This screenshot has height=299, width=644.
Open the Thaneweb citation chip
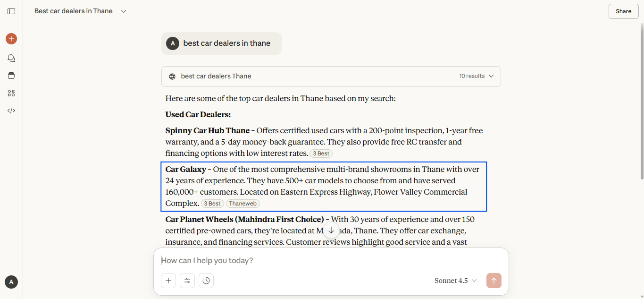[x=243, y=204]
